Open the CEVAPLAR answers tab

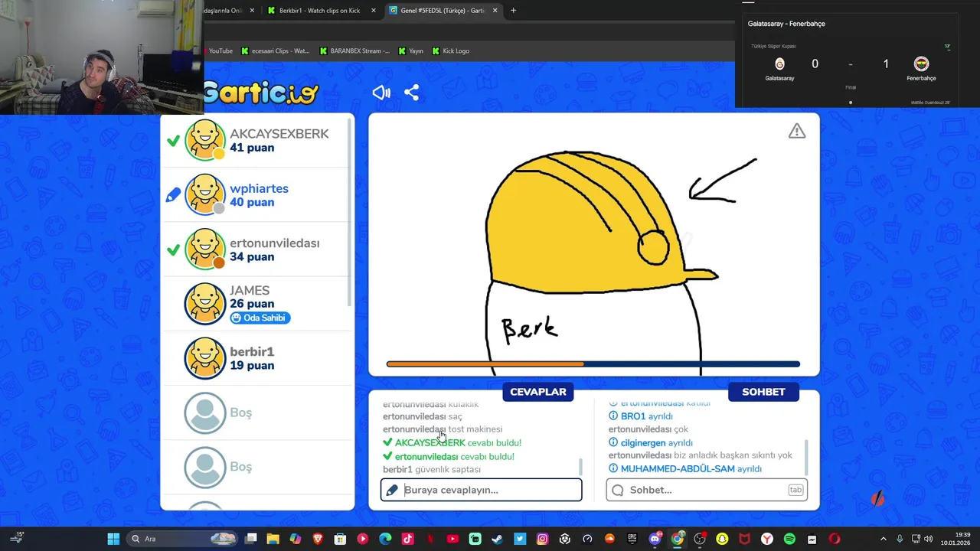tap(538, 392)
